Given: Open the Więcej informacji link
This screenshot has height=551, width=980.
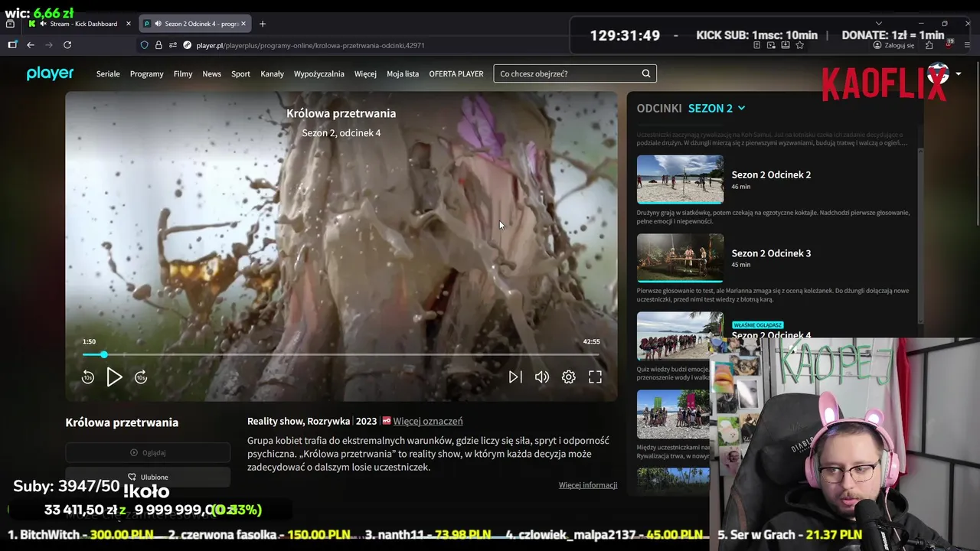Looking at the screenshot, I should pyautogui.click(x=588, y=485).
